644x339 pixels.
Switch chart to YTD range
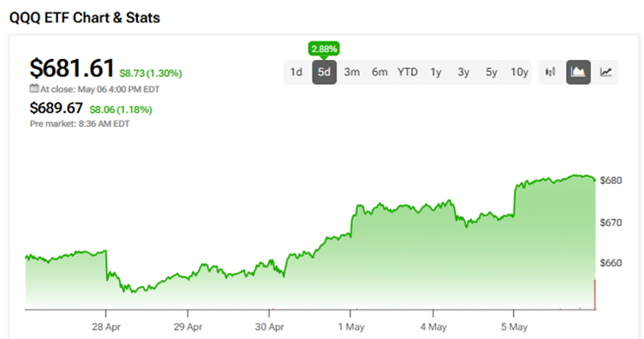pyautogui.click(x=408, y=72)
